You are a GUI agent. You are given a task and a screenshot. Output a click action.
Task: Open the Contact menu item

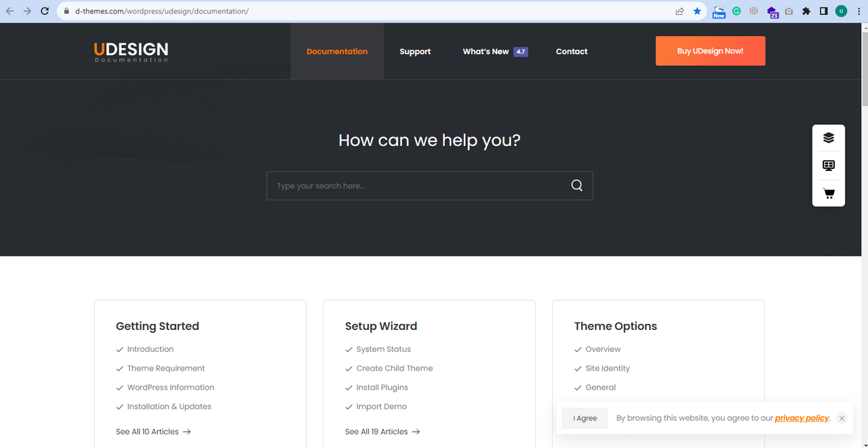coord(572,52)
